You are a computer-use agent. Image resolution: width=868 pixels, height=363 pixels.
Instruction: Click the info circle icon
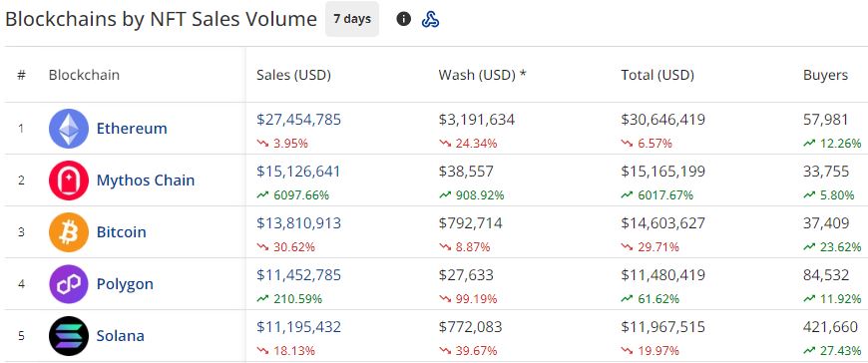click(x=403, y=19)
